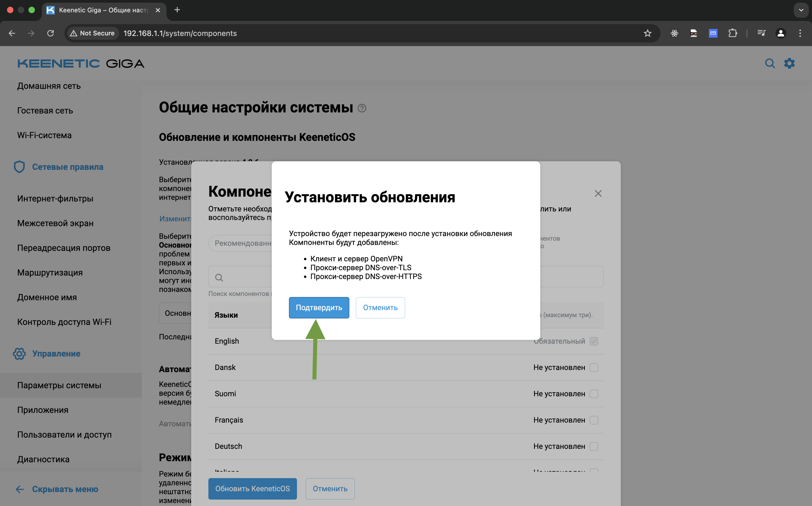Image resolution: width=812 pixels, height=506 pixels.
Task: Expand the browser tab search chevron
Action: coord(801,10)
